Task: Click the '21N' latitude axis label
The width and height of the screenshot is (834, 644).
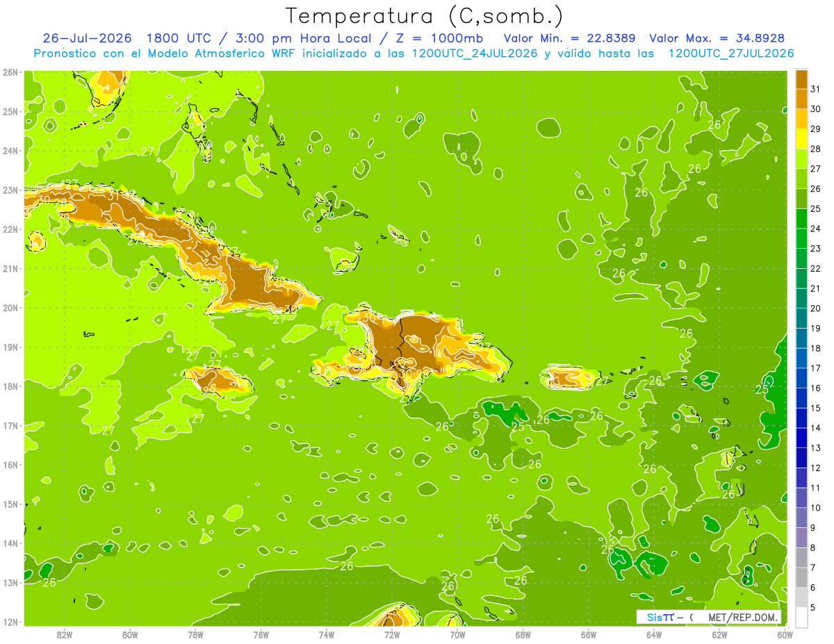Action: point(10,268)
